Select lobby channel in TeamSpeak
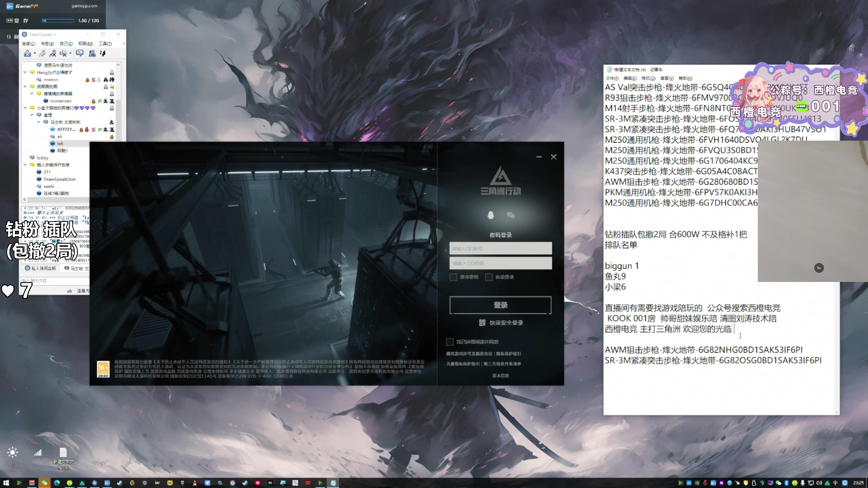868x488 pixels. (42, 158)
